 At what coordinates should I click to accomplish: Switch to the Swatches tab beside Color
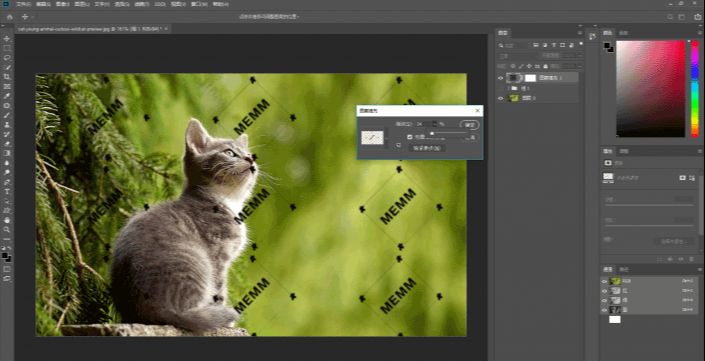[623, 33]
